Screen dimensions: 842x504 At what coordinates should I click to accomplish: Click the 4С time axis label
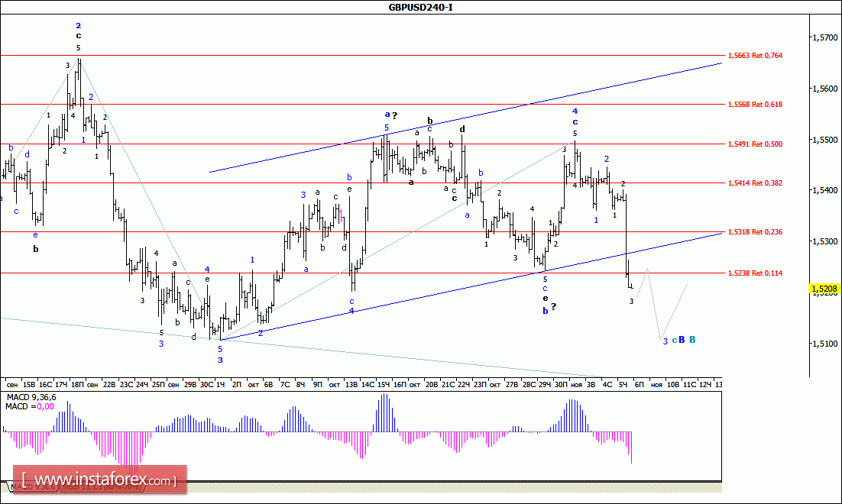pos(607,384)
